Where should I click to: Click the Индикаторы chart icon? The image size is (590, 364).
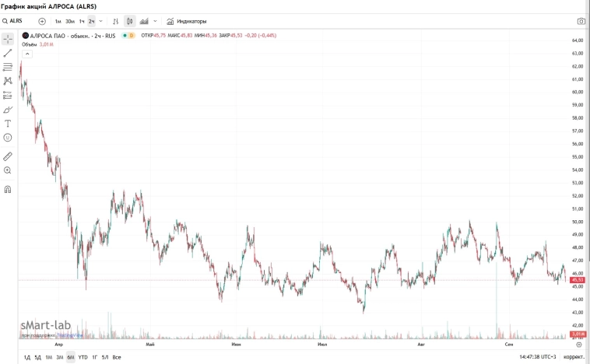[170, 21]
